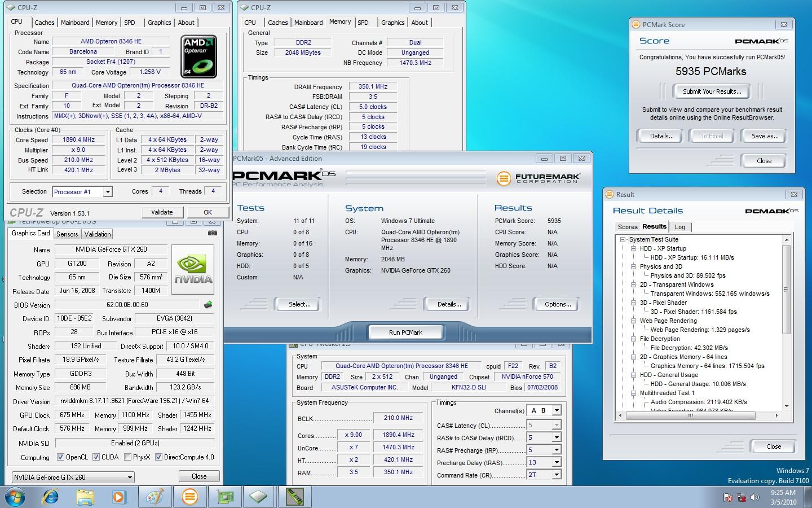Switch to CPU-Z via chip taskbar icon
Viewport: 812px width, 508px height.
coord(259,497)
